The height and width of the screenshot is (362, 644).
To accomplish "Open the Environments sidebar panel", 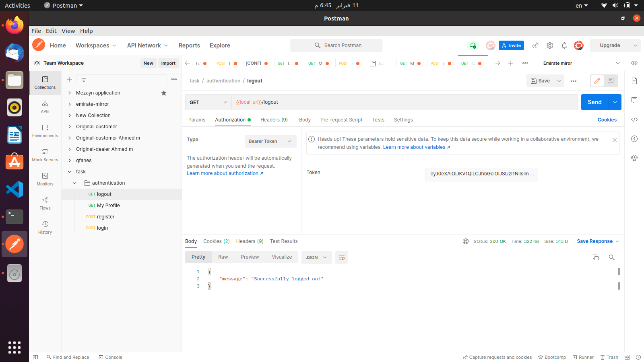I will pyautogui.click(x=45, y=131).
